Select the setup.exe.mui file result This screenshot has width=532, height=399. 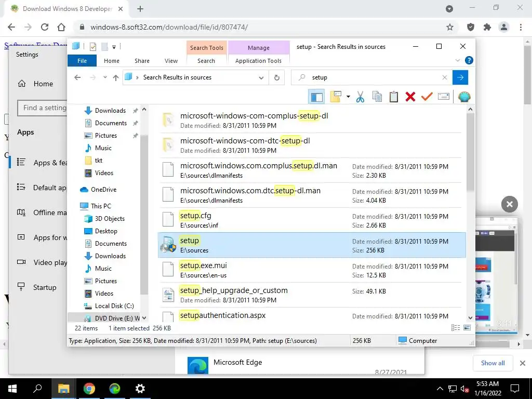(312, 270)
